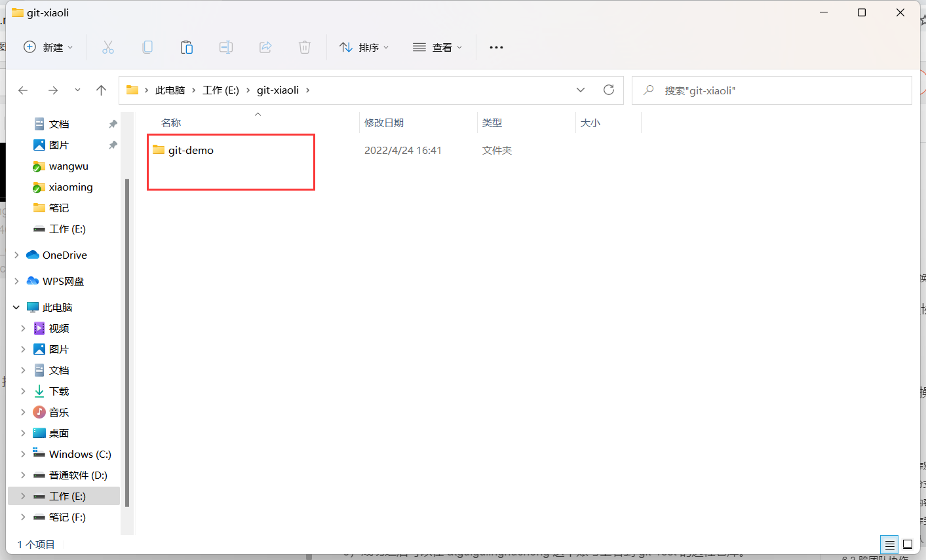Click the Cut scissors icon
The height and width of the screenshot is (560, 926).
pos(108,47)
